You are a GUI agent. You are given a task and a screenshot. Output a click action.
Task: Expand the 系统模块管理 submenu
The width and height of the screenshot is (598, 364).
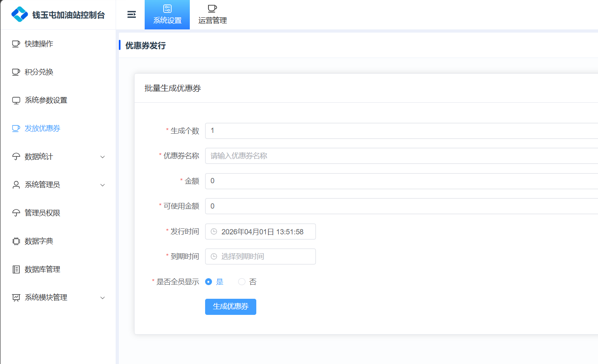[102, 298]
